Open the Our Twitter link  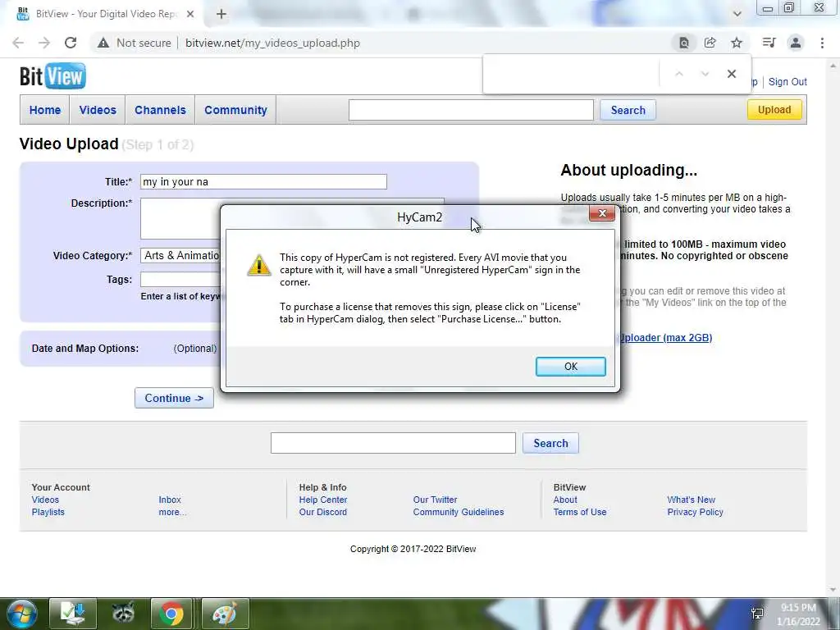[435, 500]
